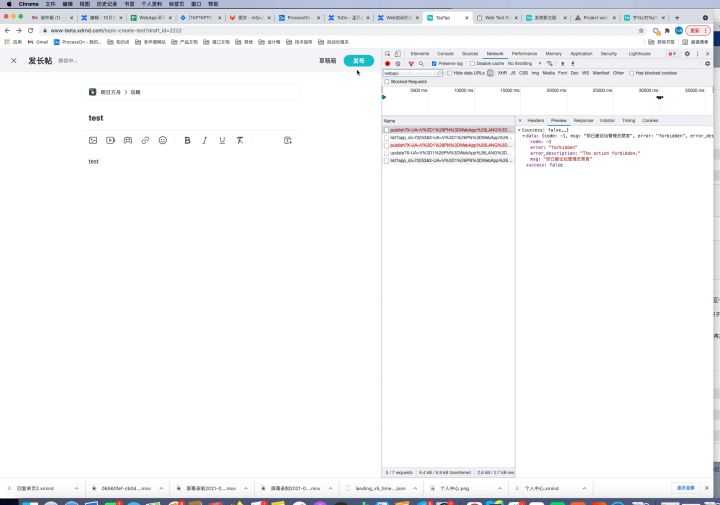Open the No throttling dropdown

click(524, 63)
